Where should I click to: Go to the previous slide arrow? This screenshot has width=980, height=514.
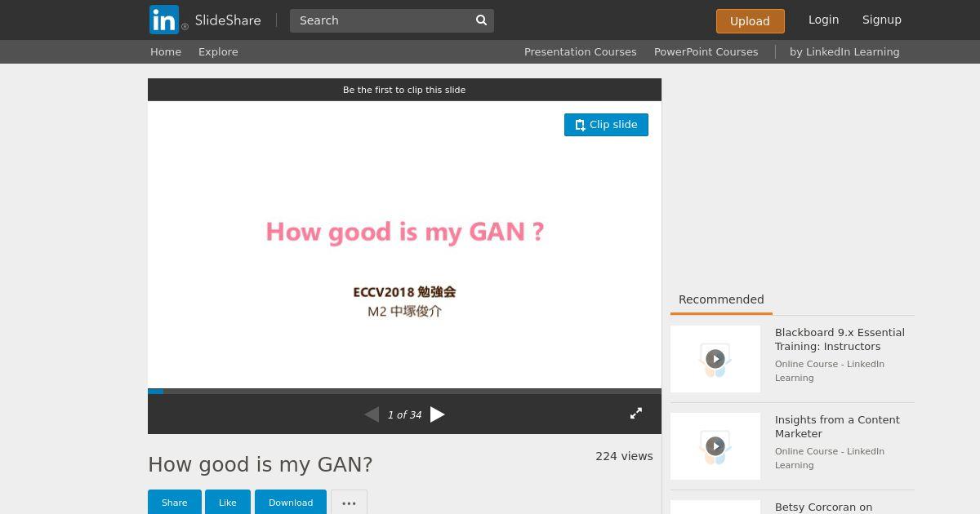pos(372,414)
